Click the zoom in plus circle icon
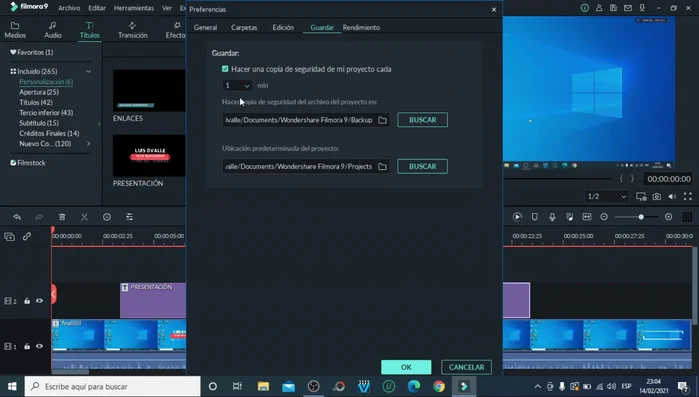 coord(668,217)
